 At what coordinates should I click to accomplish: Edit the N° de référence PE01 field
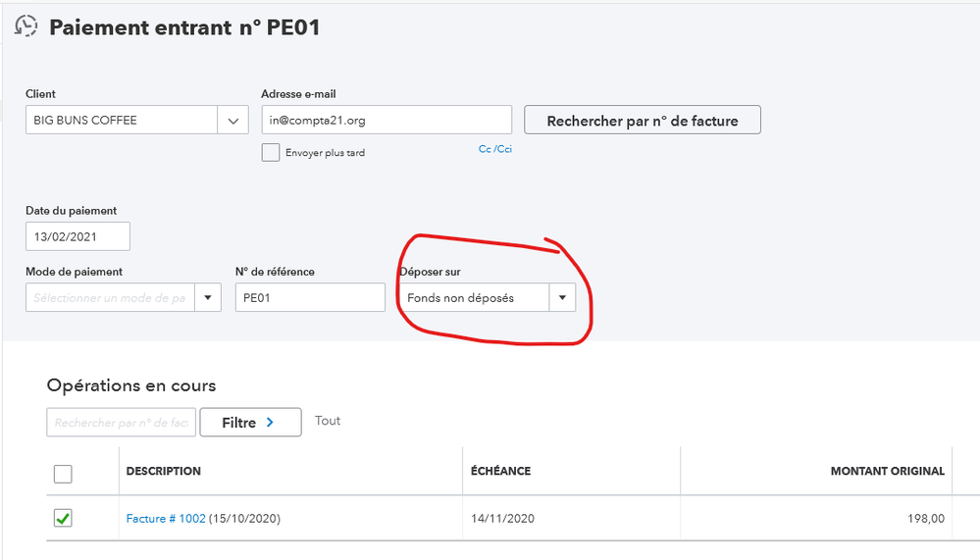click(x=310, y=297)
